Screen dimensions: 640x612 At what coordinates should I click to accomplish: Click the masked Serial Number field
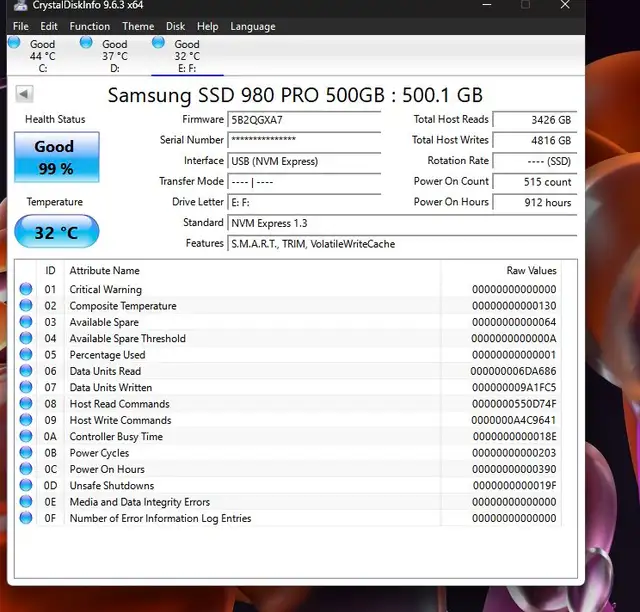(304, 140)
